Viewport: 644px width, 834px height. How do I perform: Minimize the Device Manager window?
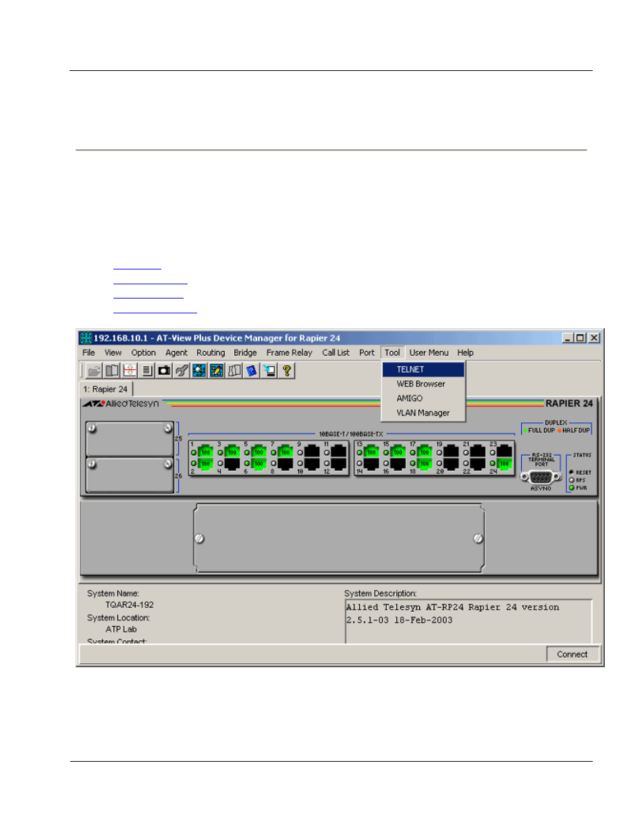(568, 338)
